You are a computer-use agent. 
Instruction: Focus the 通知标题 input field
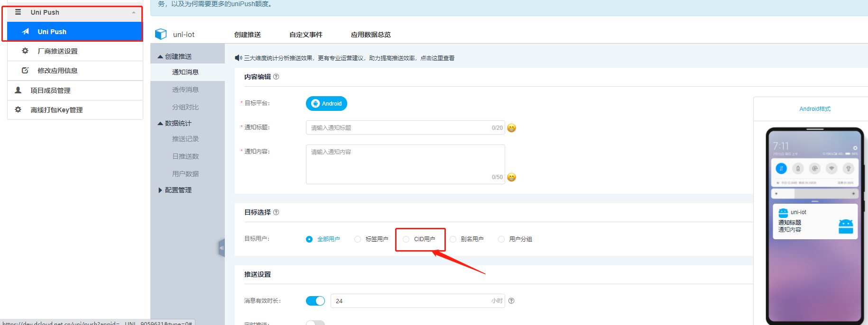click(405, 127)
